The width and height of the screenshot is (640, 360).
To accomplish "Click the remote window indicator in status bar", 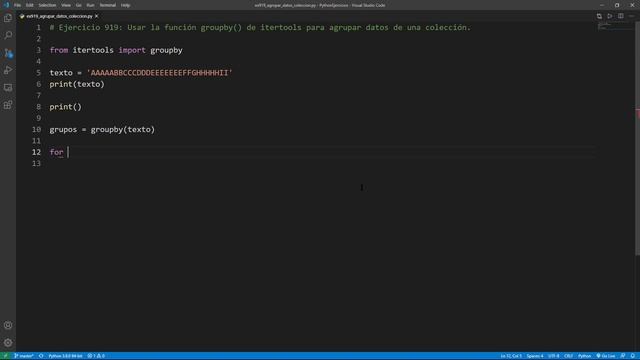I will pyautogui.click(x=5, y=356).
